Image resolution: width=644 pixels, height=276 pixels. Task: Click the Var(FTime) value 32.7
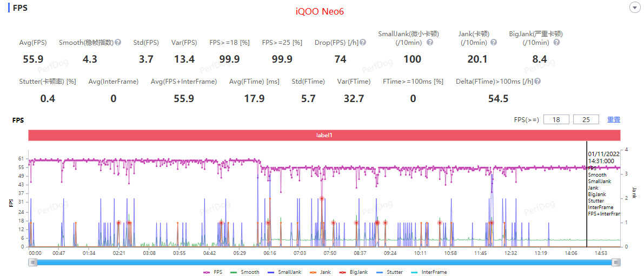(x=354, y=98)
